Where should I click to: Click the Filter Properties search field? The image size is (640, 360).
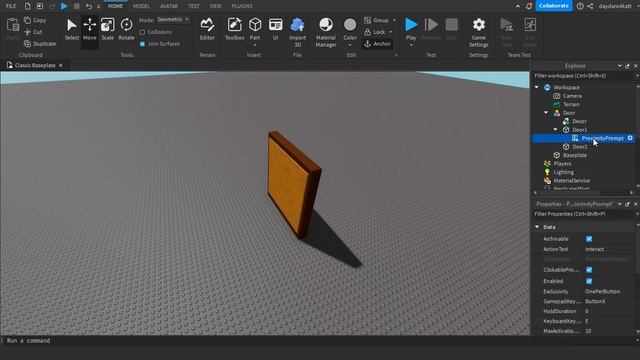tap(584, 214)
